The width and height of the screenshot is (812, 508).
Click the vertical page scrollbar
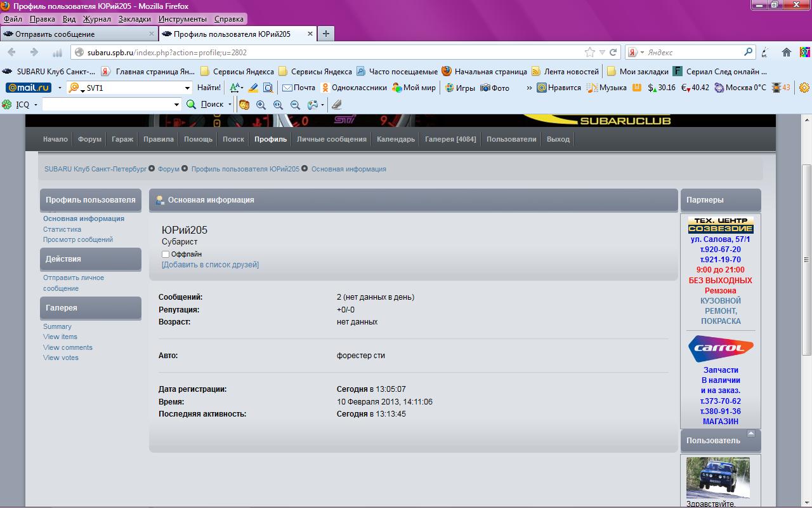click(x=806, y=260)
